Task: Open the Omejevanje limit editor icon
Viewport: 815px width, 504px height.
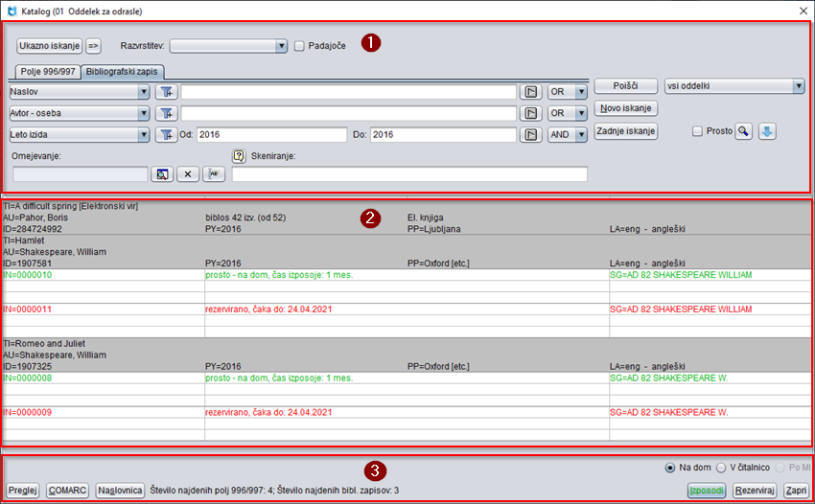Action: point(163,174)
